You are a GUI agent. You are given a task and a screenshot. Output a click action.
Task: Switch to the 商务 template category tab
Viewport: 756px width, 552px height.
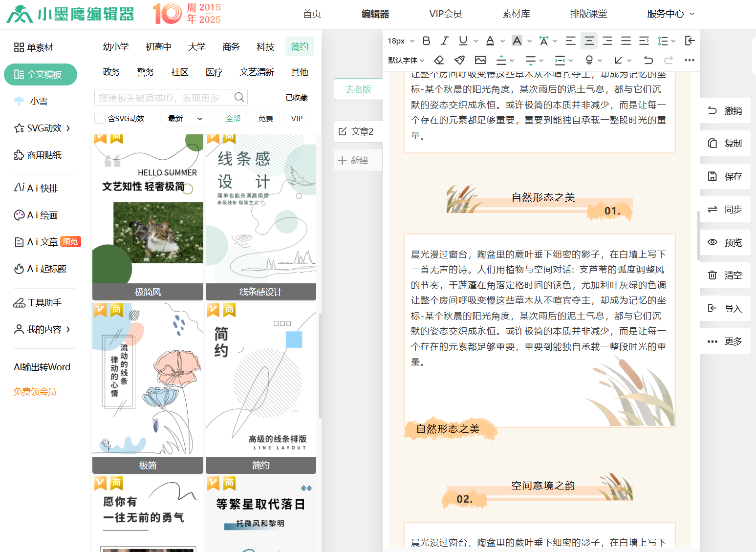tap(231, 47)
